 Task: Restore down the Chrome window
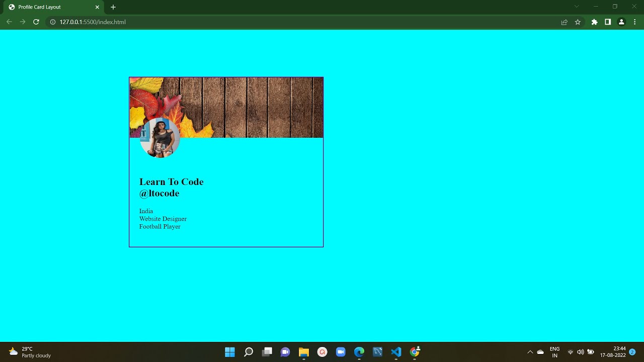click(x=615, y=7)
